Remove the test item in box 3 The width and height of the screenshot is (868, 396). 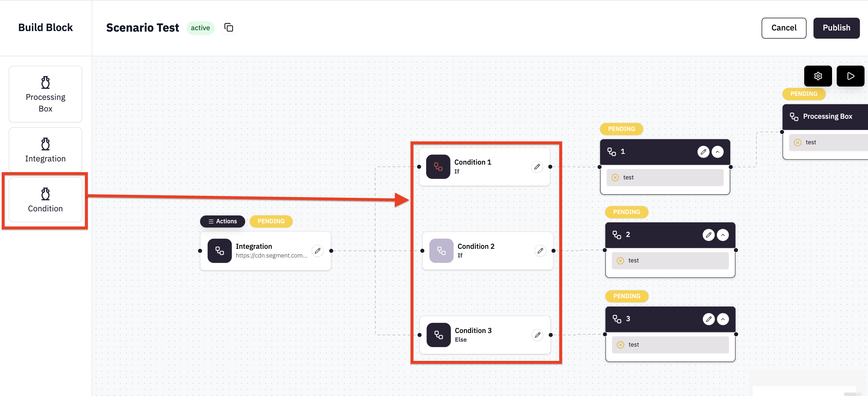click(620, 345)
